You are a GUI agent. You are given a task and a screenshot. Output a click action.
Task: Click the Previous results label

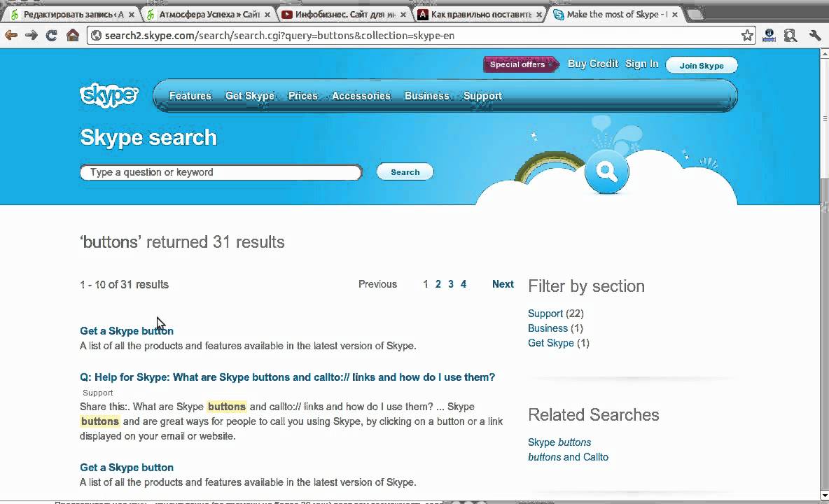[x=377, y=284]
